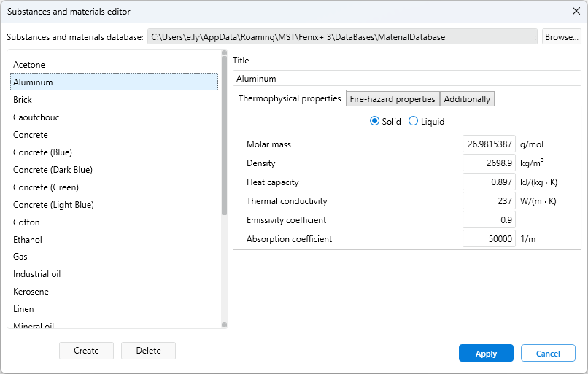Select Ethanol in the materials list

click(114, 239)
